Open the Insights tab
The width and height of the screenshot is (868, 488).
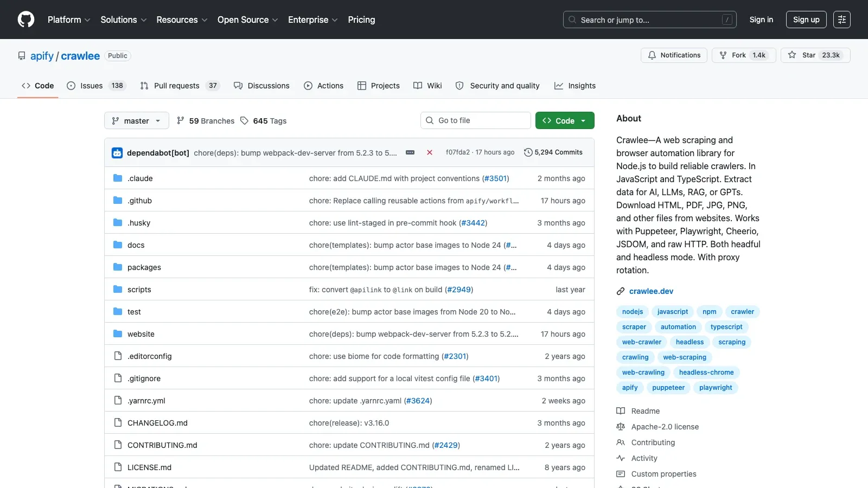[575, 86]
